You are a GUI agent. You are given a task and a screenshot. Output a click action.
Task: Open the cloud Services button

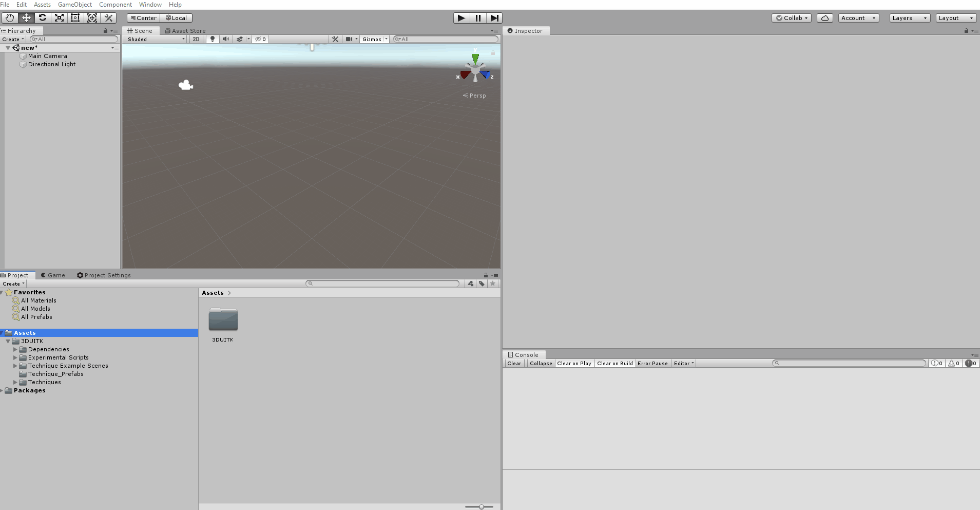[x=825, y=18]
